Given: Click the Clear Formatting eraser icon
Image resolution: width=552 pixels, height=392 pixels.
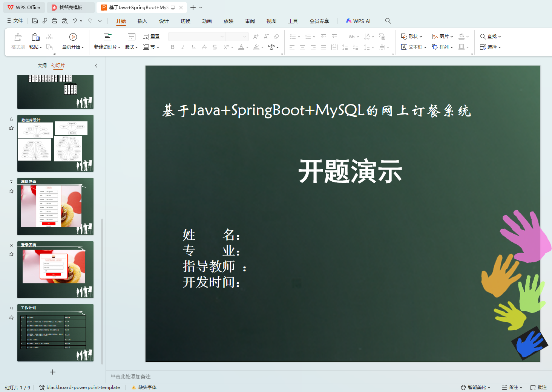Looking at the screenshot, I should point(277,37).
